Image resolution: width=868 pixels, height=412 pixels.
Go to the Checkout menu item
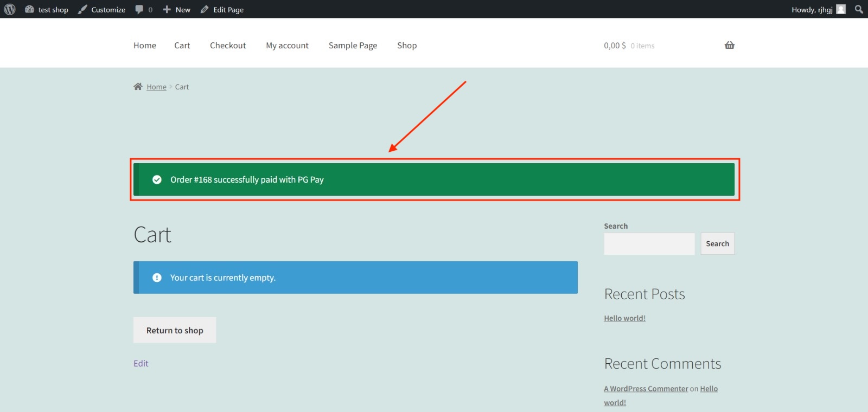228,46
